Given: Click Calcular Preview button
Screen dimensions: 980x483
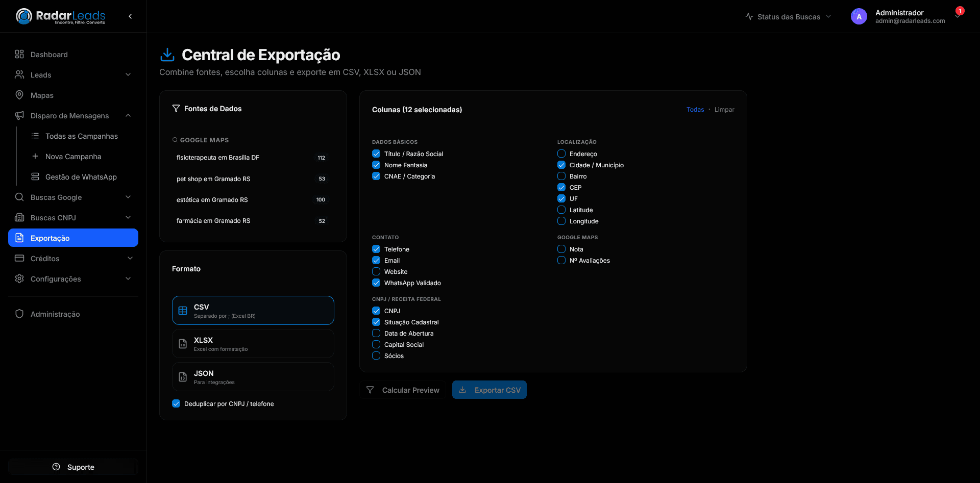Looking at the screenshot, I should (x=402, y=390).
